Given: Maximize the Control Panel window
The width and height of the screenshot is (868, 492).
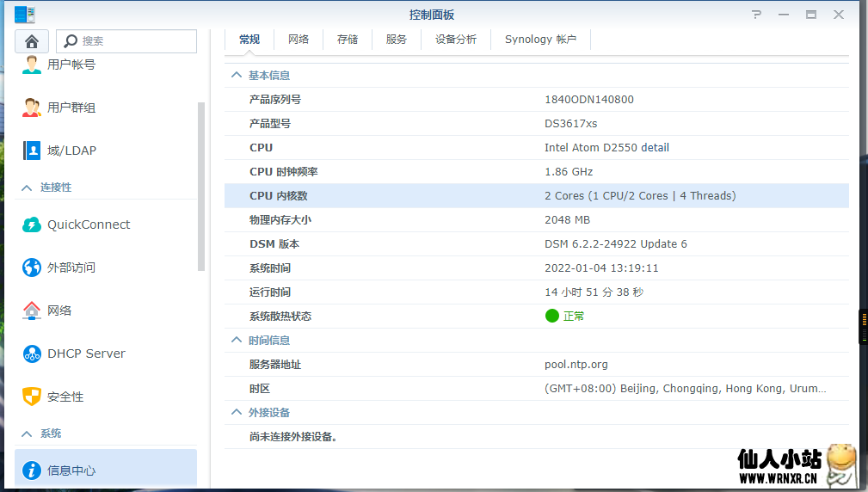Looking at the screenshot, I should tap(811, 15).
